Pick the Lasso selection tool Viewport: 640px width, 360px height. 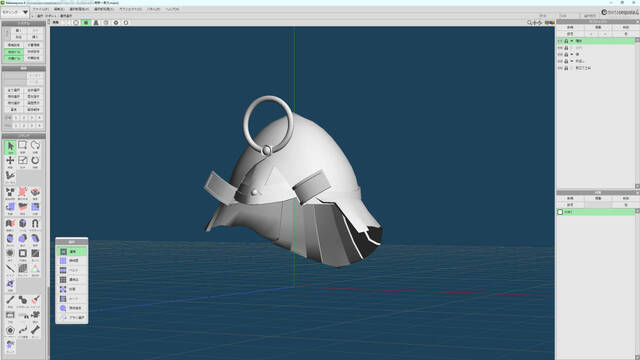tap(35, 147)
